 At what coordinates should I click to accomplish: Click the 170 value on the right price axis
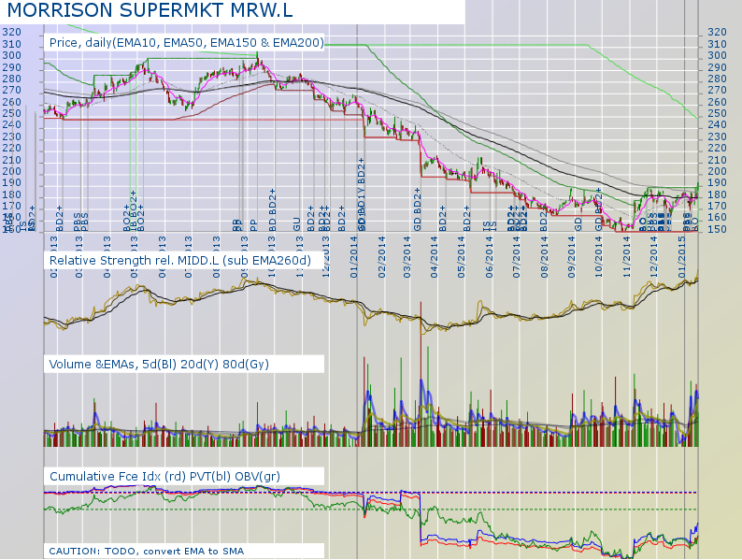pyautogui.click(x=717, y=206)
